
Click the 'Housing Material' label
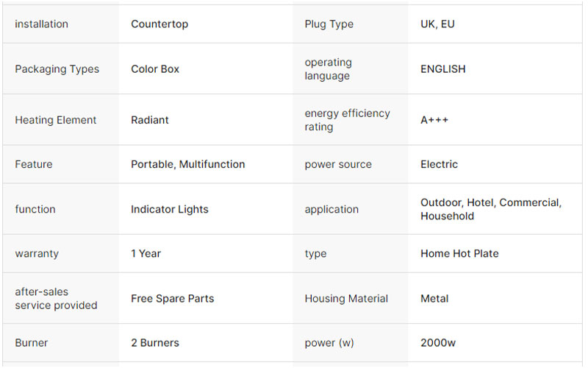tap(346, 299)
